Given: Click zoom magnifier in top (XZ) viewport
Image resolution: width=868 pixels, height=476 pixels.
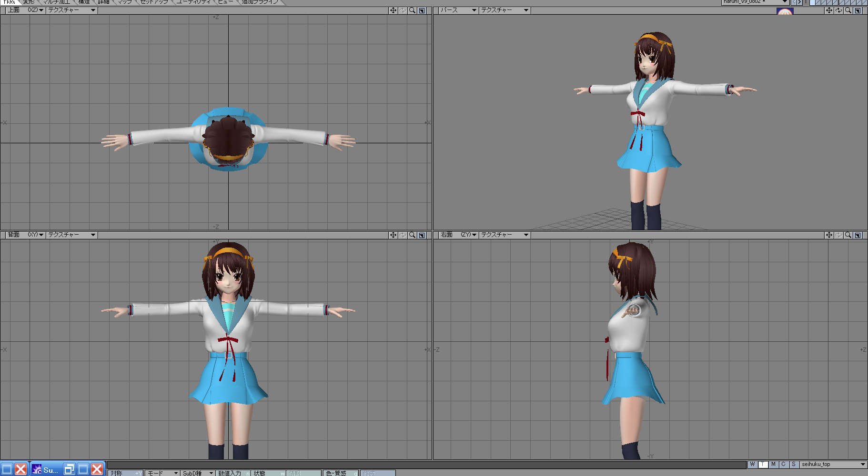Looking at the screenshot, I should 412,10.
